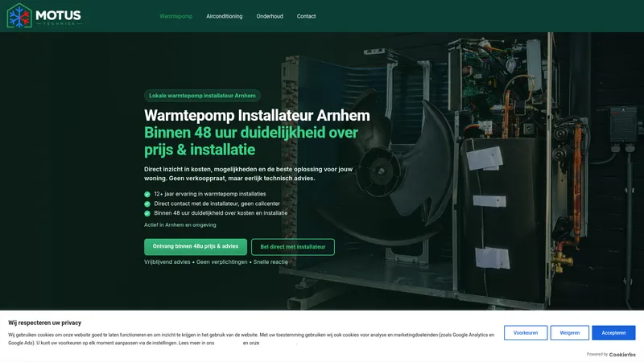The width and height of the screenshot is (644, 362).
Task: Open the Airconditioning menu item
Action: tap(225, 16)
